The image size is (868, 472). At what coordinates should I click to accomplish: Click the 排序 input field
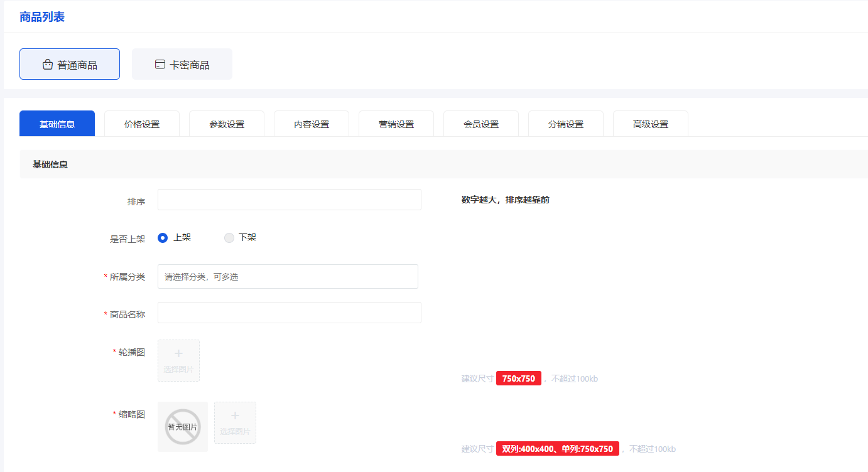pos(289,200)
